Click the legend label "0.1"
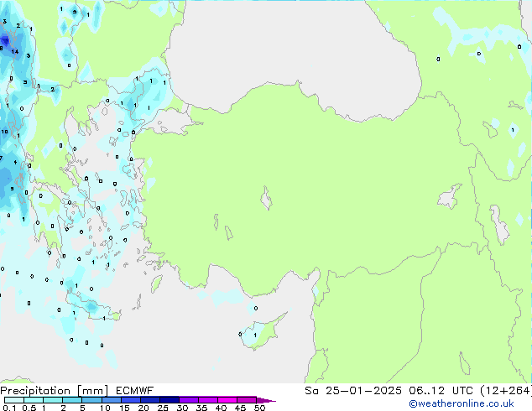This screenshot has height=411, width=532. coord(9,408)
